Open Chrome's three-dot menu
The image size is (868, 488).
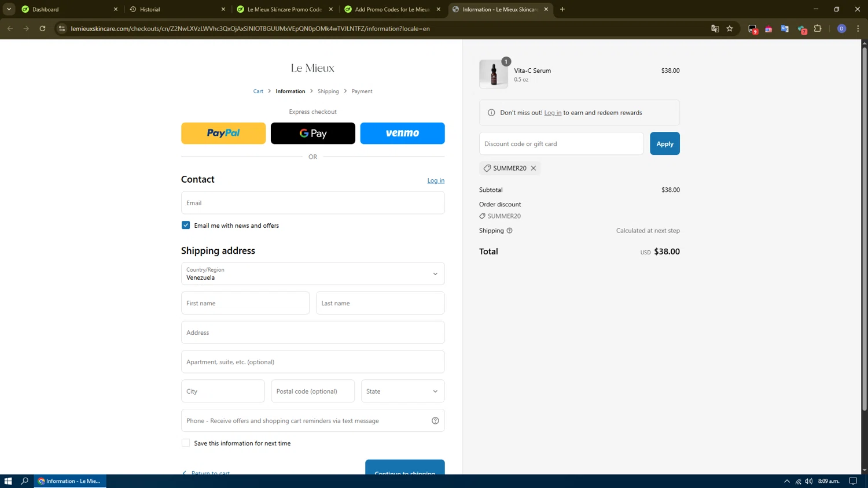point(858,28)
